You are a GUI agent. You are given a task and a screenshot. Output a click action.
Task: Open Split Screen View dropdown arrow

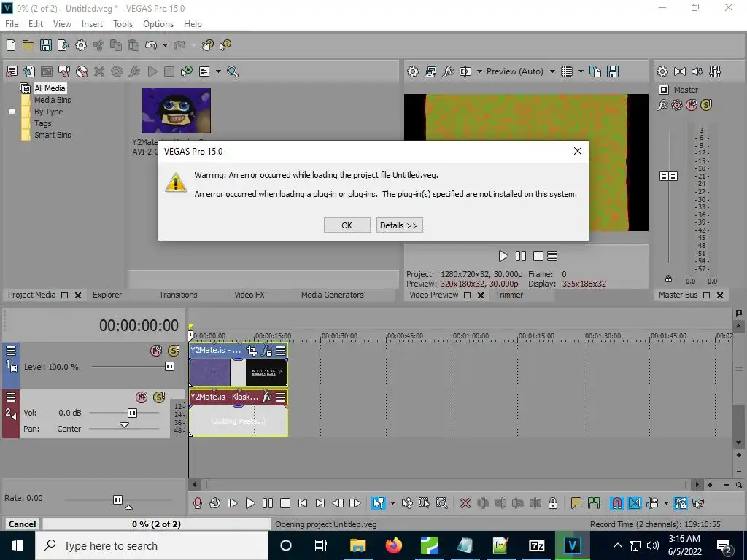(x=479, y=71)
